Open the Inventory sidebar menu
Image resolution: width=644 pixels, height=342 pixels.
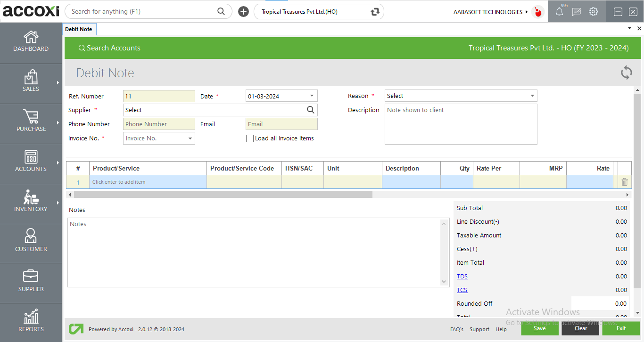(31, 201)
